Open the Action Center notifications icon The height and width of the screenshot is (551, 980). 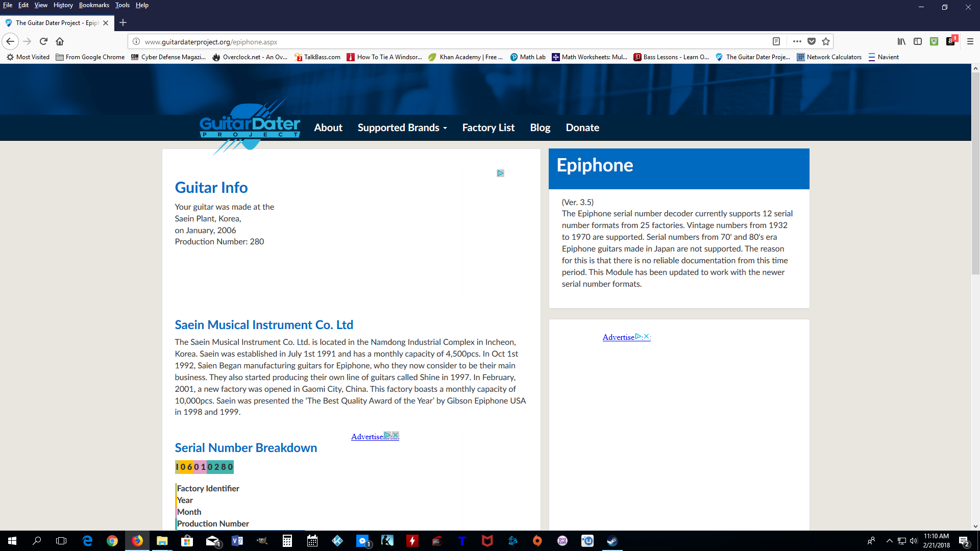pyautogui.click(x=964, y=541)
